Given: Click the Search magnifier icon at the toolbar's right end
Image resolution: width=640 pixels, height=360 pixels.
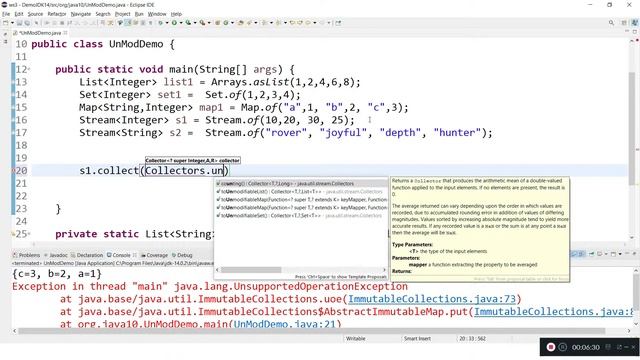Looking at the screenshot, I should pyautogui.click(x=611, y=23).
